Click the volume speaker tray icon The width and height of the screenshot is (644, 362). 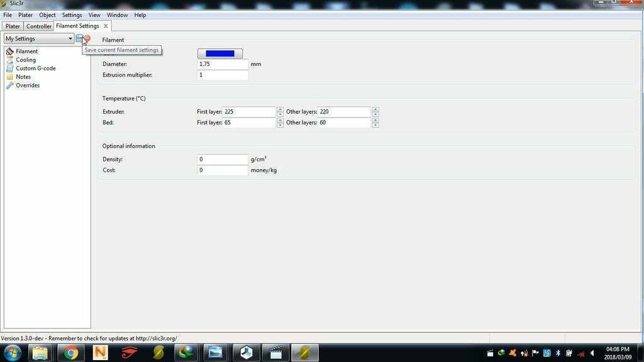[x=592, y=353]
